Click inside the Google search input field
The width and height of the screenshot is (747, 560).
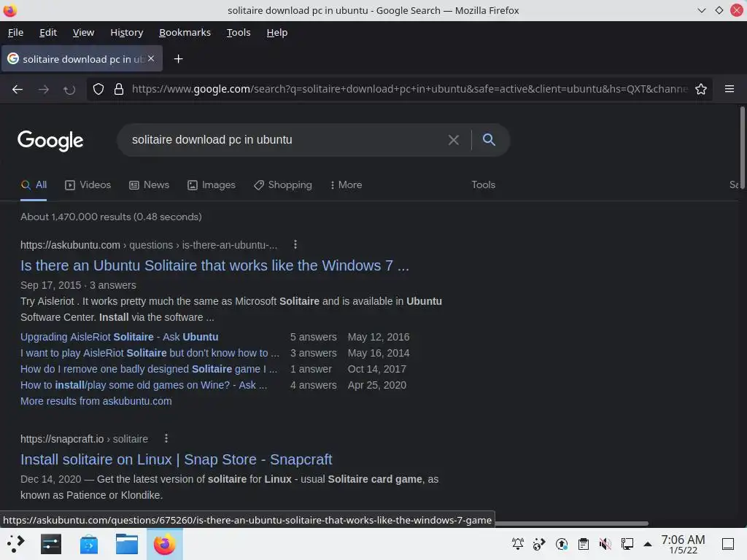pos(286,139)
